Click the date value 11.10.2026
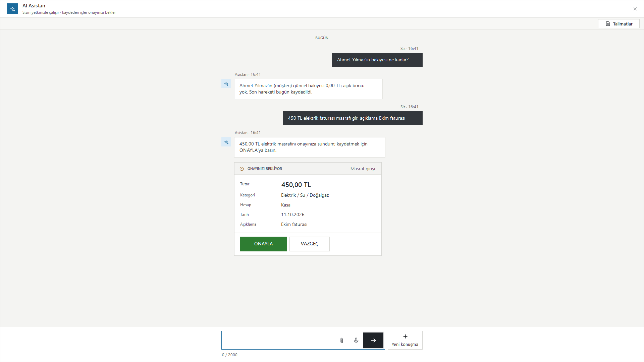Viewport: 644px width, 362px height. pyautogui.click(x=293, y=215)
